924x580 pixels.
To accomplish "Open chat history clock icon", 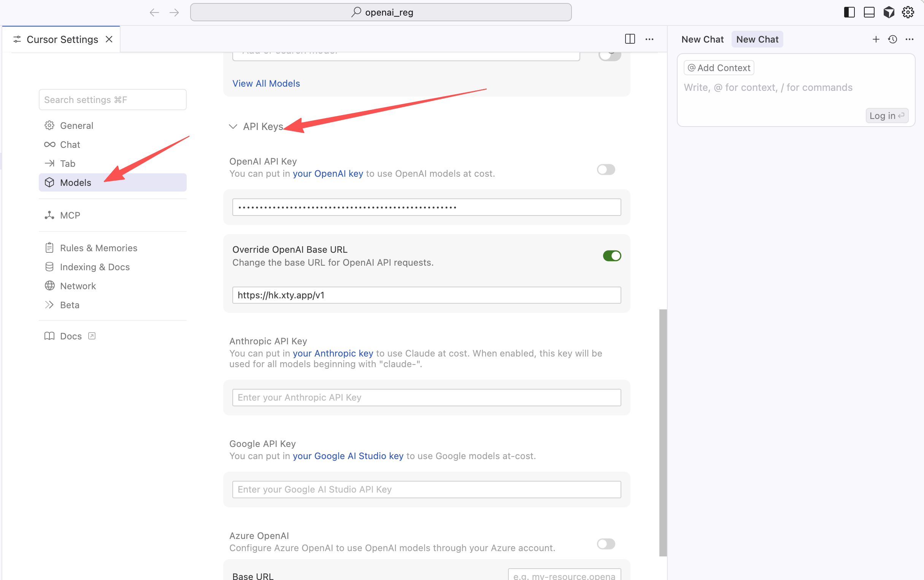I will [x=892, y=39].
